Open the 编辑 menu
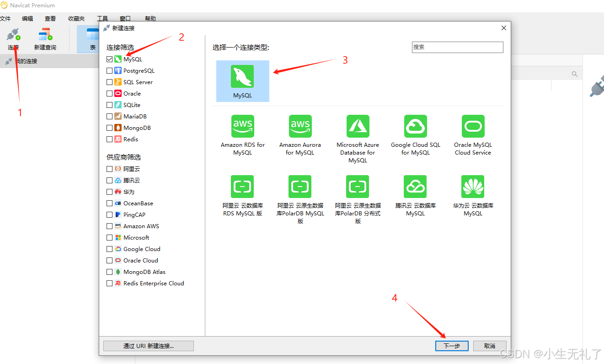 27,19
